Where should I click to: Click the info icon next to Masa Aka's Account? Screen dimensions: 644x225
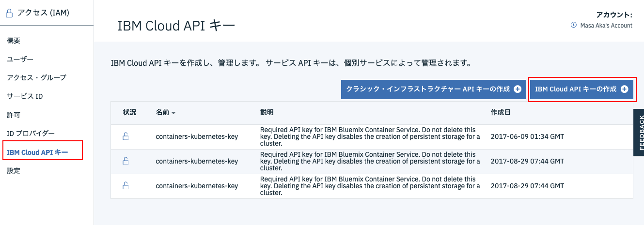coord(574,25)
